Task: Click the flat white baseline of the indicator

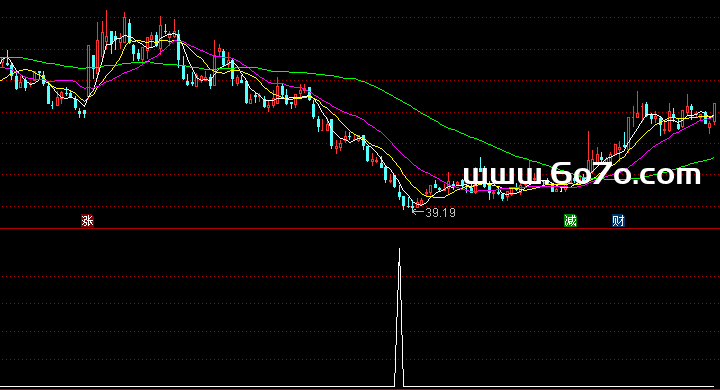Action: coord(197,387)
